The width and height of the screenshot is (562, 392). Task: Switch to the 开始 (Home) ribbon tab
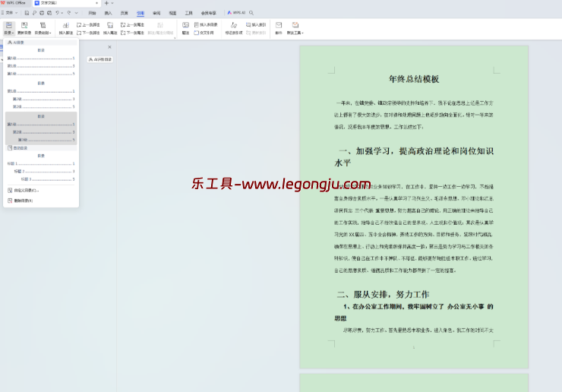[92, 13]
